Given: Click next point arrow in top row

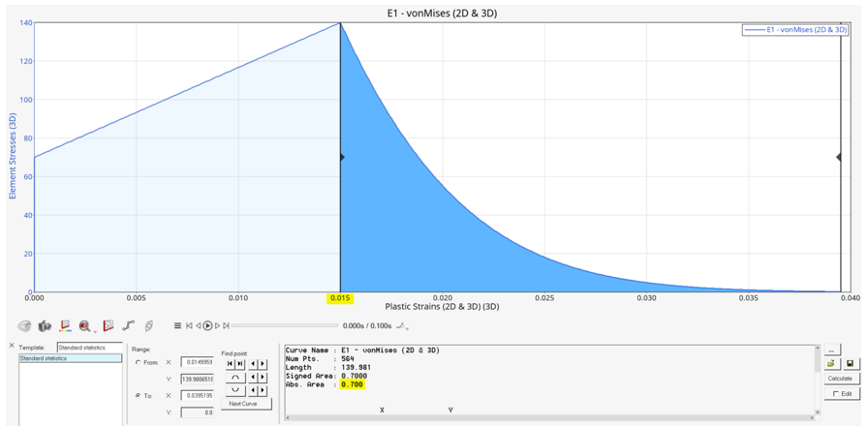Looking at the screenshot, I should tap(263, 364).
